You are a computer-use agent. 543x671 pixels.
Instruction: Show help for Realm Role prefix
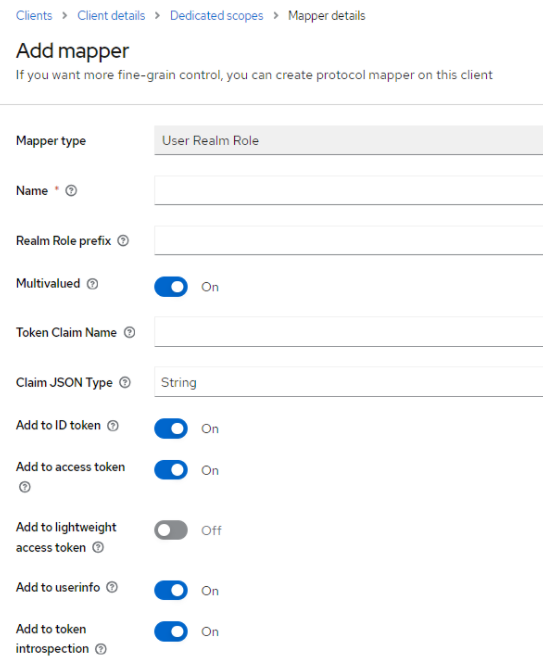[x=123, y=240]
